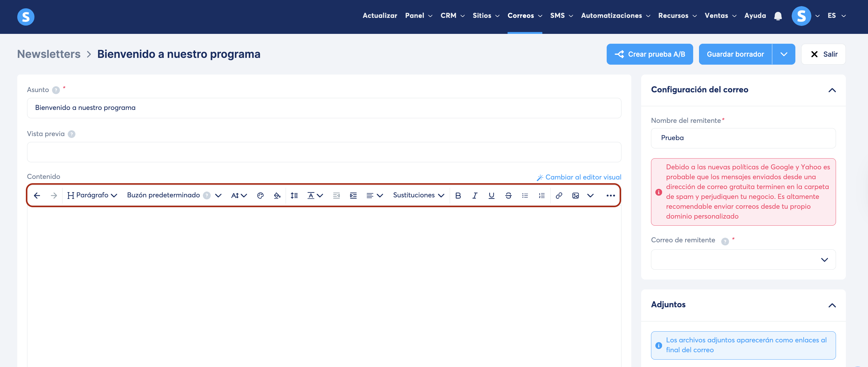The width and height of the screenshot is (868, 367).
Task: Click the background fill color icon
Action: click(277, 196)
